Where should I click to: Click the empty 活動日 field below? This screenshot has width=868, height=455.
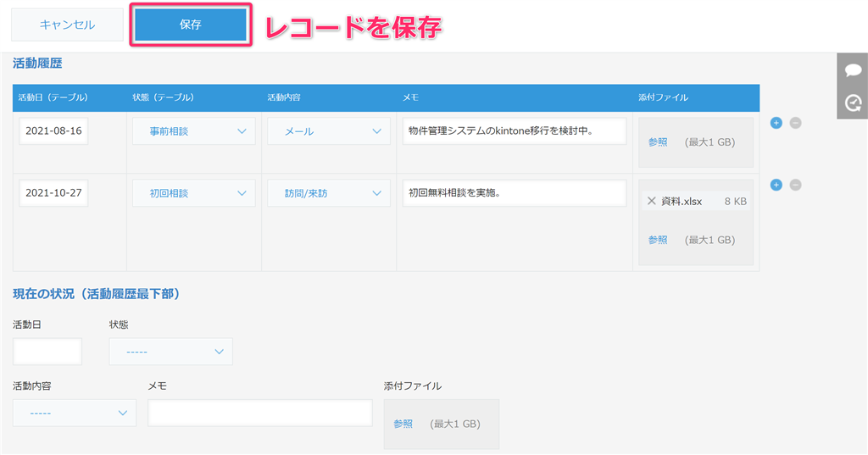tap(47, 352)
